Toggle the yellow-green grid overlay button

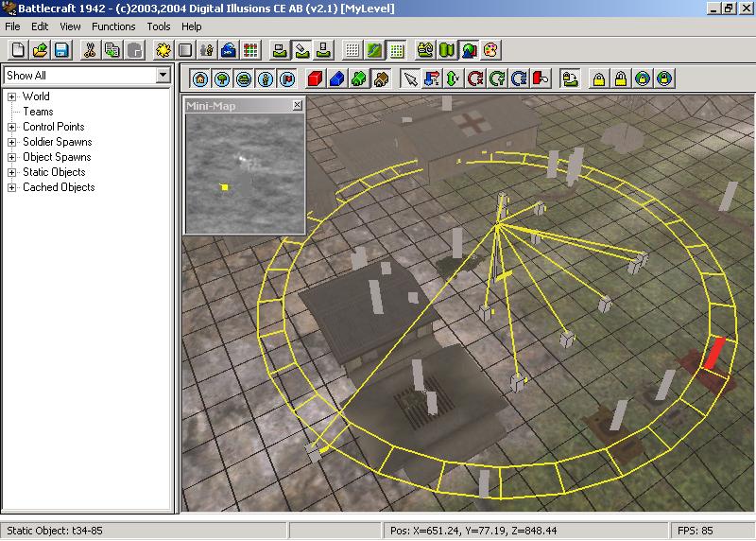click(x=396, y=50)
